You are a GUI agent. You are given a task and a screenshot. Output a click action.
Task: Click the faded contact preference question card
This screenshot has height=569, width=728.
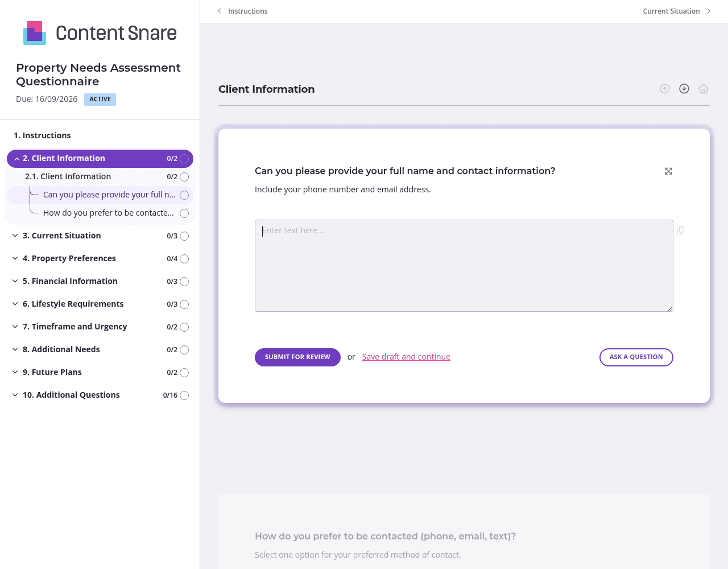coord(464,531)
